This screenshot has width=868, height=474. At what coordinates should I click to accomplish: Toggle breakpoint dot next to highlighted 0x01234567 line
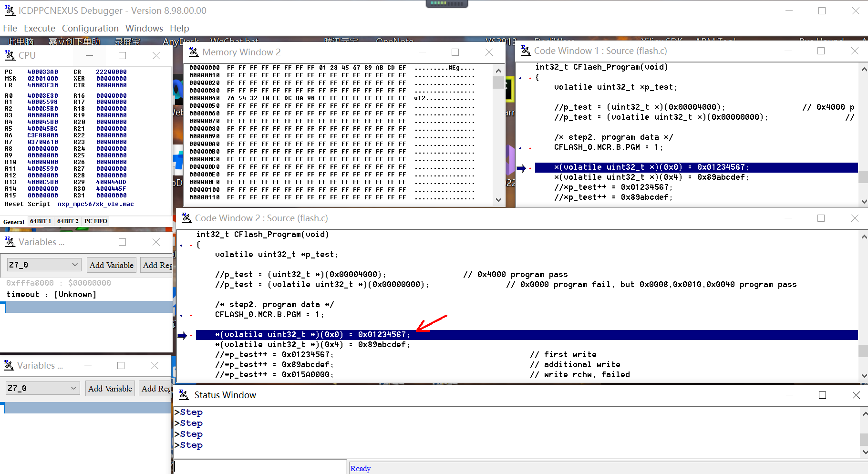point(190,335)
